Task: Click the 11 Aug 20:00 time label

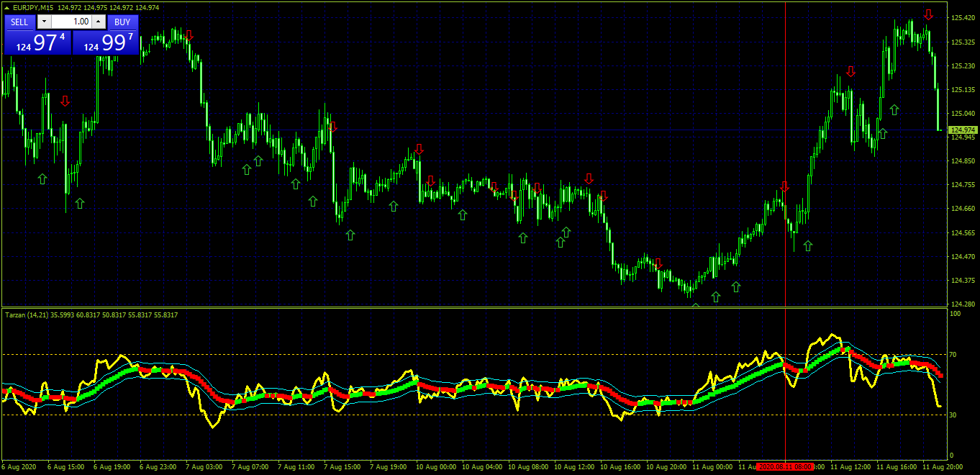Action: pyautogui.click(x=943, y=467)
